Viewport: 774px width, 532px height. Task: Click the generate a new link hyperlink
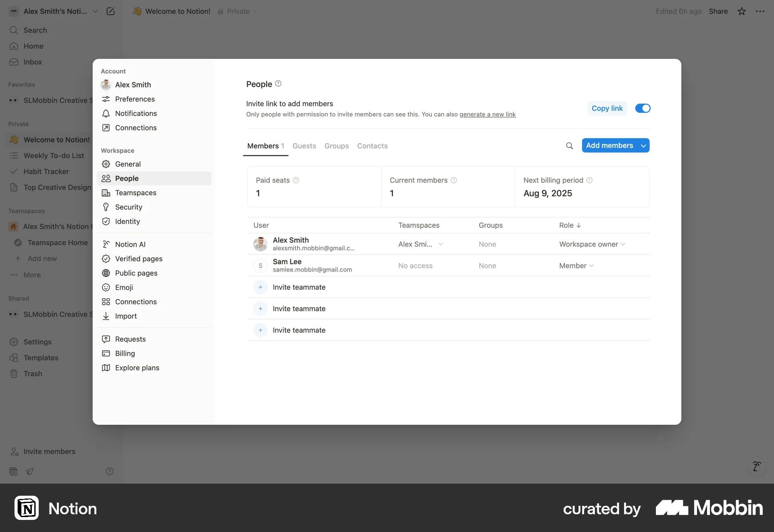click(x=488, y=114)
